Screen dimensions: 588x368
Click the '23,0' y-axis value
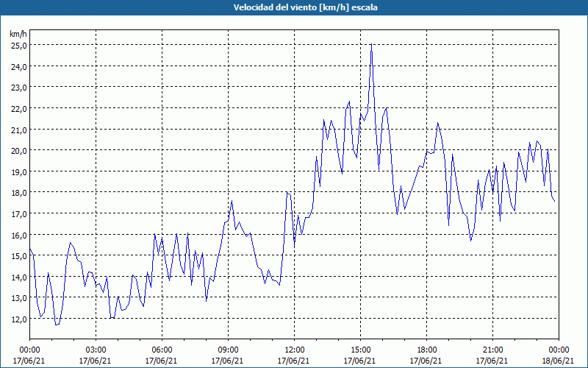[x=19, y=87]
